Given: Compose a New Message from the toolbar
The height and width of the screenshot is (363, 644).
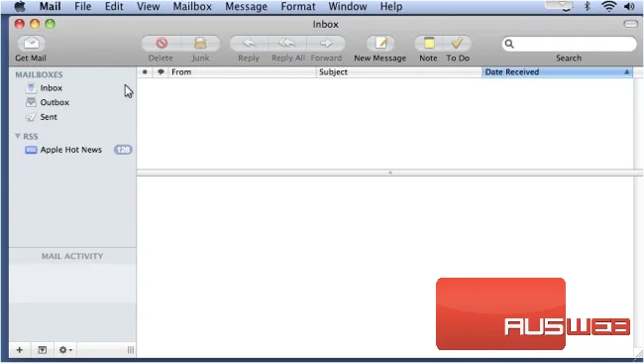Looking at the screenshot, I should (x=380, y=44).
